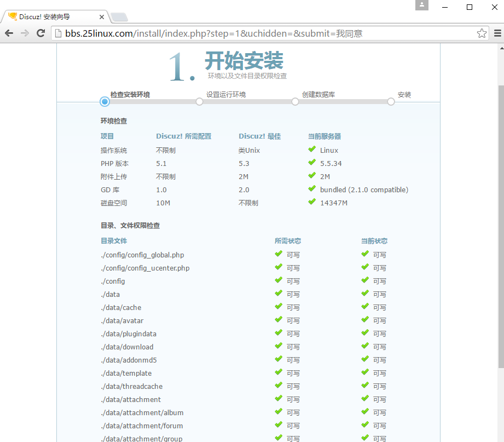Click 当前状态 check for ./config/config_ucenter.php
Viewport: 504px width, 442px height.
coord(365,267)
